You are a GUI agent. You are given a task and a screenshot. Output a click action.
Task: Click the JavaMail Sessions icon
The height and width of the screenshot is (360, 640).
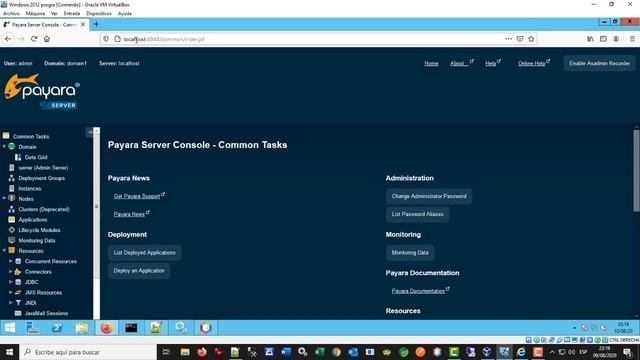click(18, 313)
